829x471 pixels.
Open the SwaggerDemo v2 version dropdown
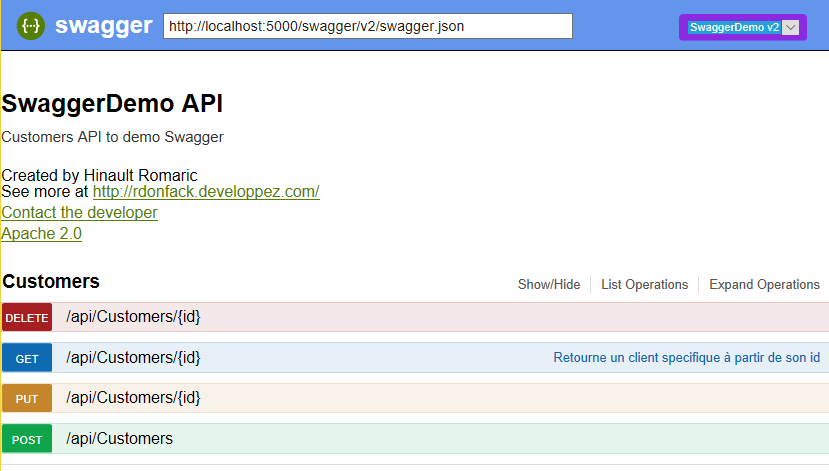point(742,28)
